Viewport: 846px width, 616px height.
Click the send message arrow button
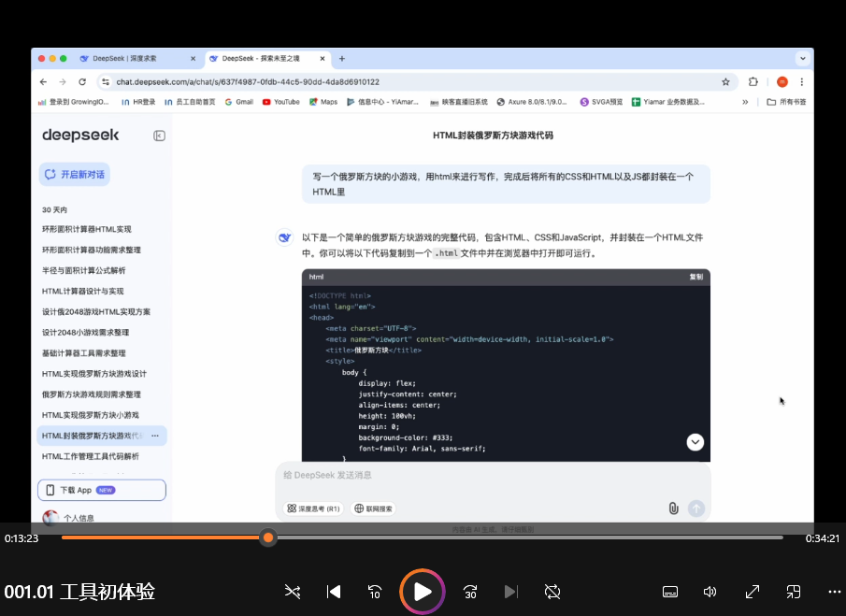pos(696,509)
